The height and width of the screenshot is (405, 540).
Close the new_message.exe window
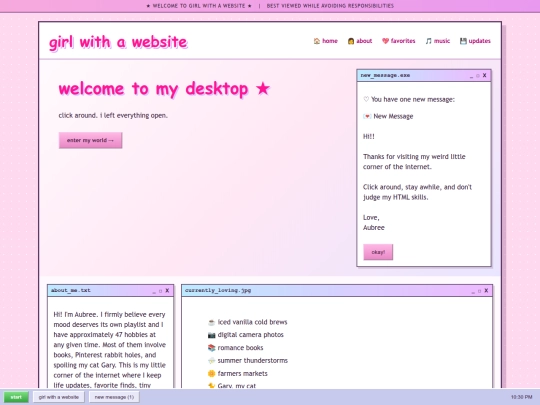(485, 75)
